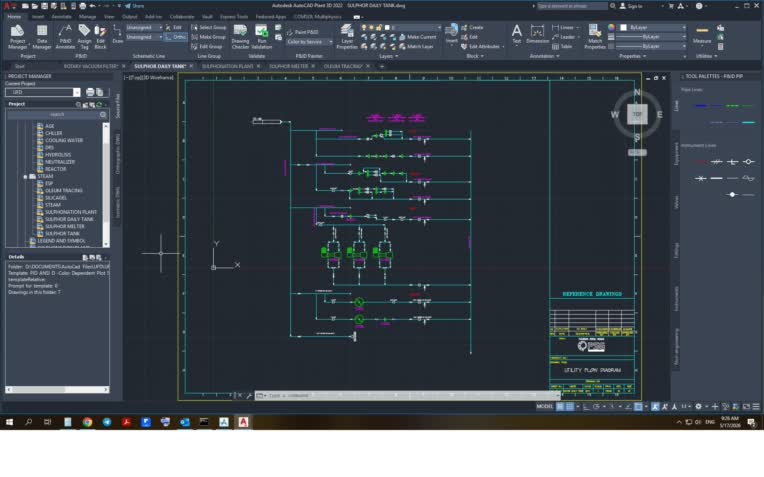Click the Make Current layer button
Screen dimensions: 764x477
(x=417, y=37)
